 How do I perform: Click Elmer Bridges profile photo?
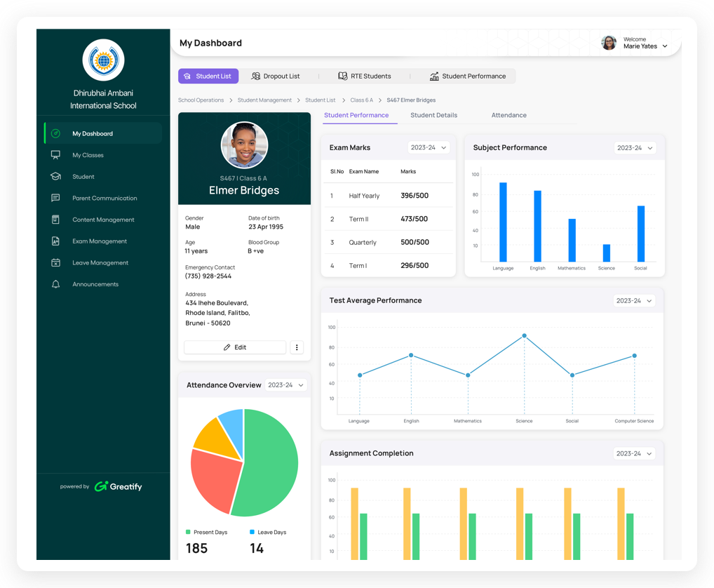[244, 145]
